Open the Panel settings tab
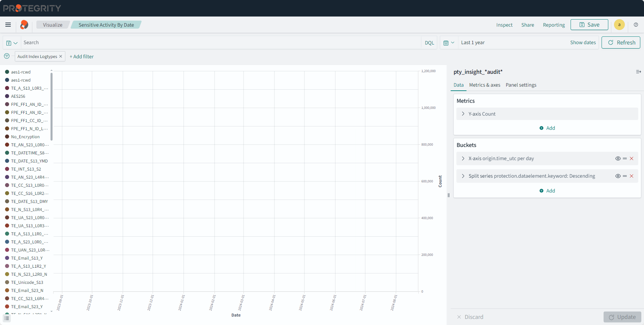The image size is (644, 325). (521, 85)
